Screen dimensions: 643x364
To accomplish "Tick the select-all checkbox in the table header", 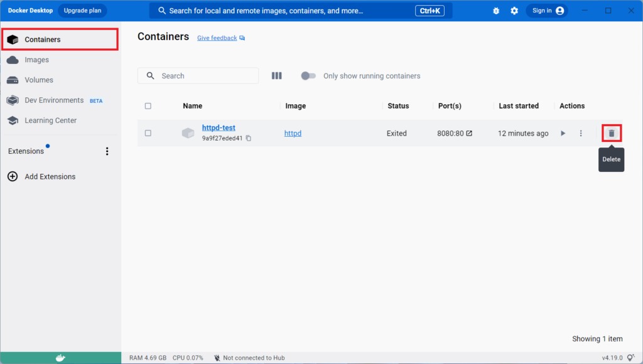I will (148, 106).
